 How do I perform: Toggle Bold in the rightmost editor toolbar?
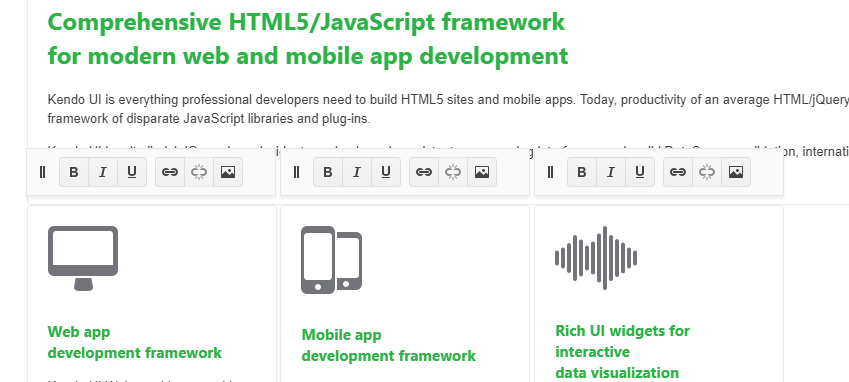582,172
